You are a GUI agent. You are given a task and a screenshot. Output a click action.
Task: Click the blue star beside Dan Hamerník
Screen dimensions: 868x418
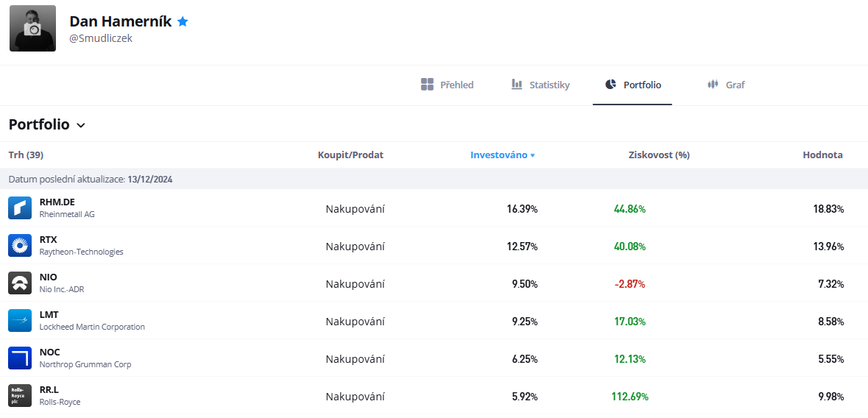point(183,21)
